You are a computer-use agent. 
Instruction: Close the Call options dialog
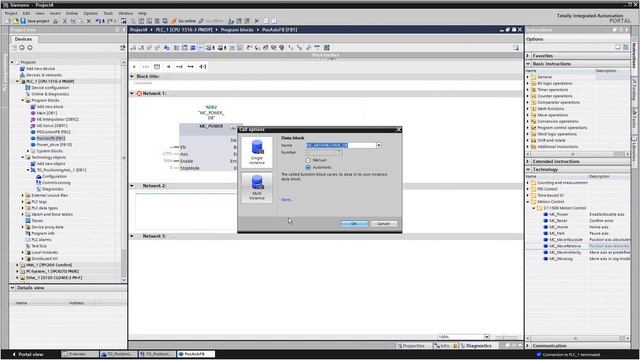(398, 130)
